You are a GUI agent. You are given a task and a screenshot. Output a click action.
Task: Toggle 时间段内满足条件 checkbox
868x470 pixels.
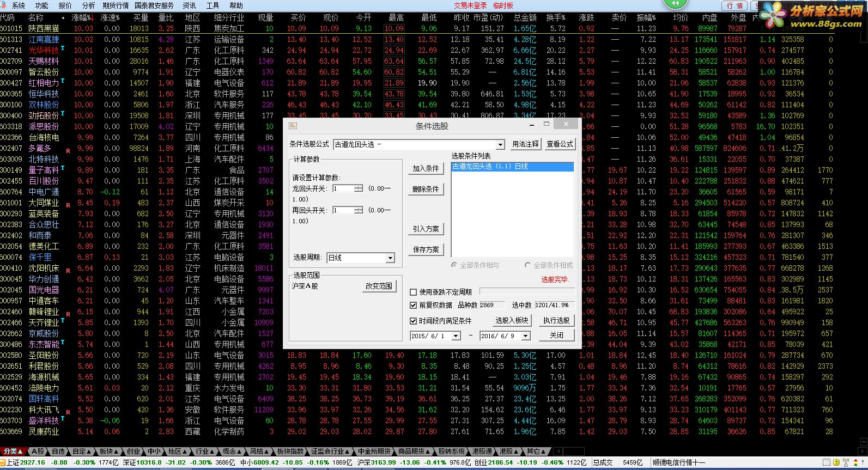(413, 321)
